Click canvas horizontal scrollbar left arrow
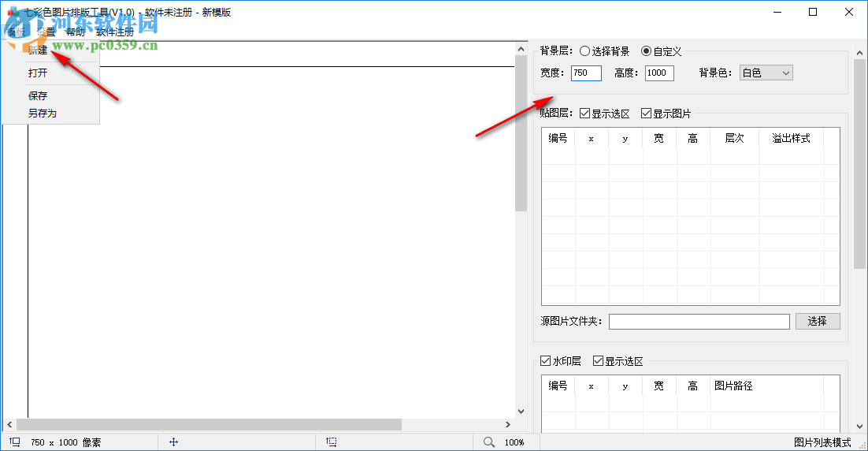The height and width of the screenshot is (451, 868). tap(9, 424)
